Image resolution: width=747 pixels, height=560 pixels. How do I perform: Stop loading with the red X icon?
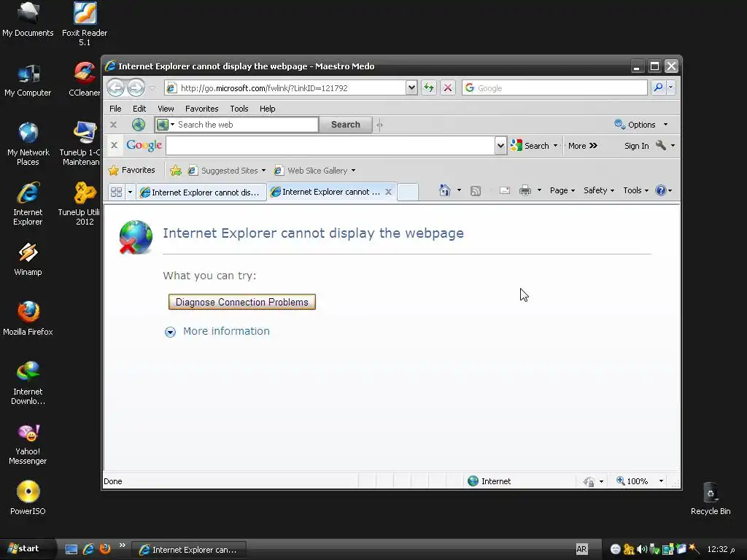click(x=447, y=87)
